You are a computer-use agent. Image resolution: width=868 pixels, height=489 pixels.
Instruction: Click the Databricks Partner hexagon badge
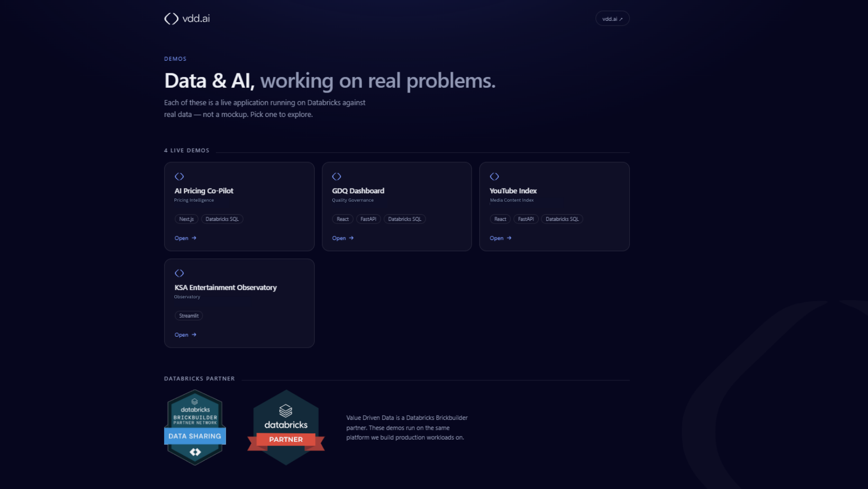[x=286, y=427]
